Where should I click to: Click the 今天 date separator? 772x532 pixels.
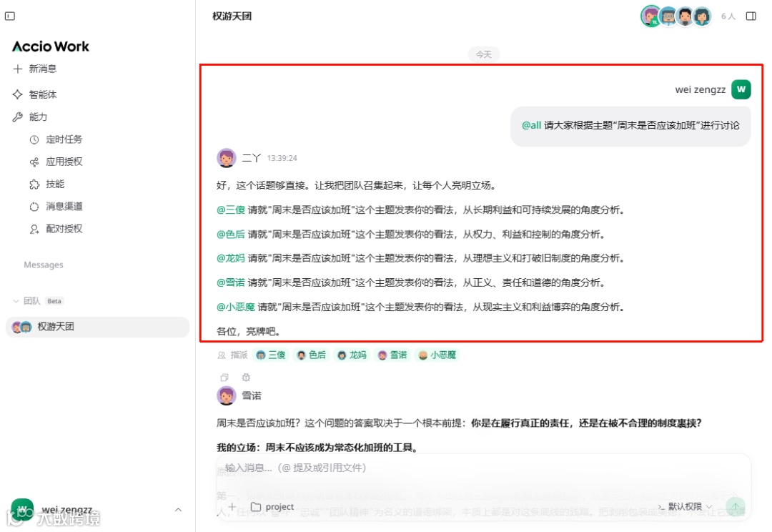[x=483, y=54]
